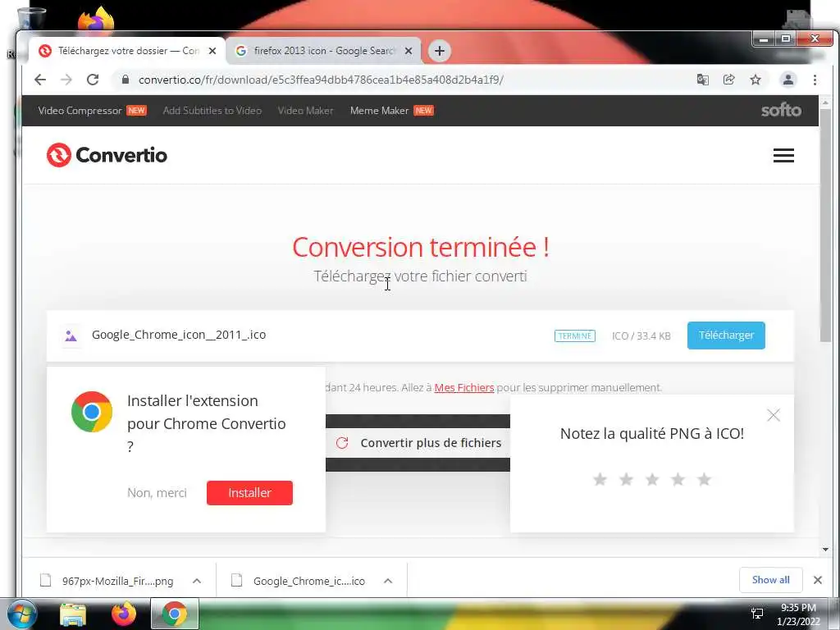Open File Explorer from taskbar

click(x=73, y=614)
